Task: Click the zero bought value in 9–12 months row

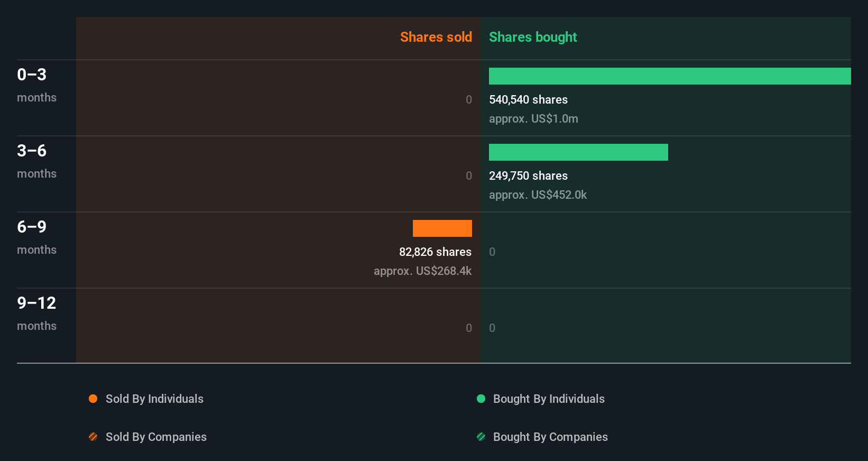Action: pyautogui.click(x=492, y=328)
